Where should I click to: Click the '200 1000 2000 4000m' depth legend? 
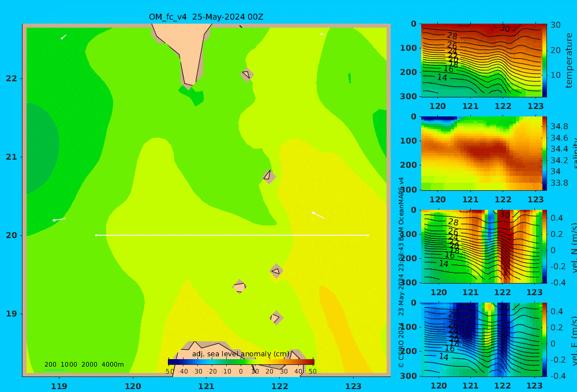(x=84, y=364)
